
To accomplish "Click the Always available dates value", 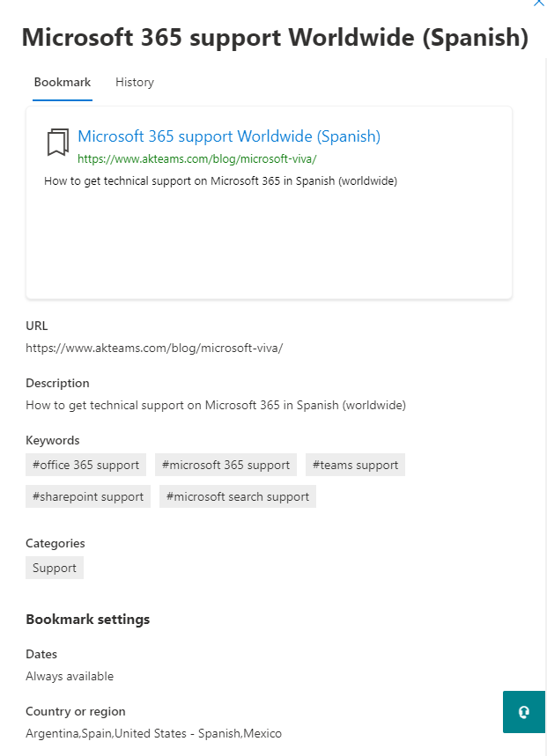I will click(x=70, y=676).
